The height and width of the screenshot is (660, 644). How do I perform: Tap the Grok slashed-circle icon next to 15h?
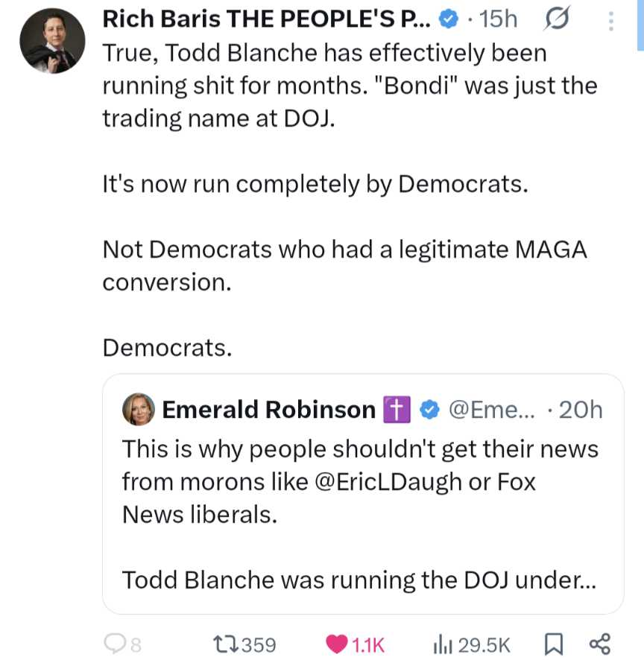coord(558,20)
